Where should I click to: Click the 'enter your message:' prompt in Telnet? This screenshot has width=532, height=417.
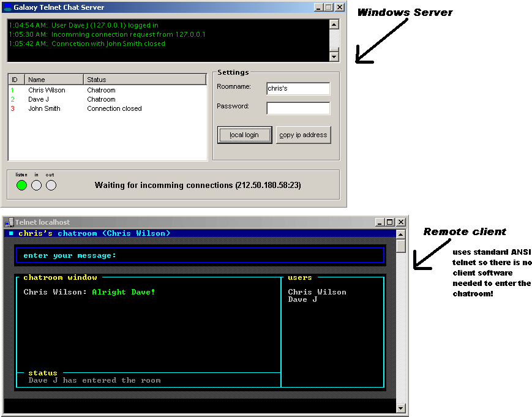(x=70, y=255)
